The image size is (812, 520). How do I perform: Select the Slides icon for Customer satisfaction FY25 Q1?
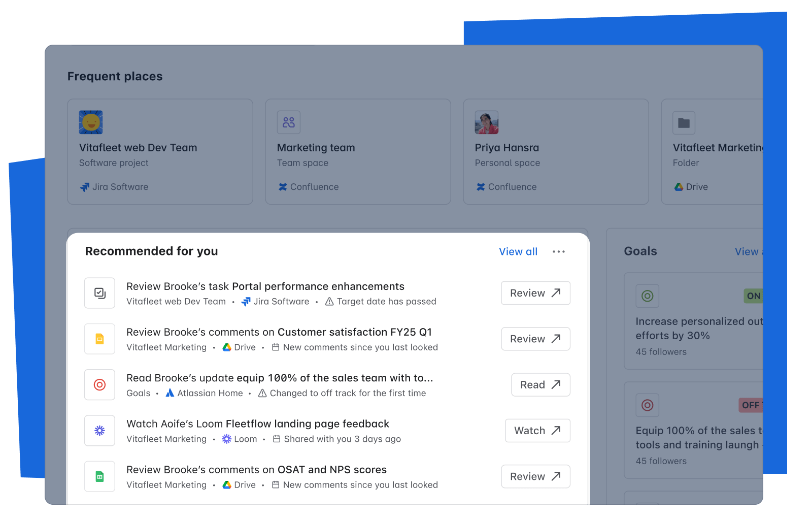coord(99,339)
